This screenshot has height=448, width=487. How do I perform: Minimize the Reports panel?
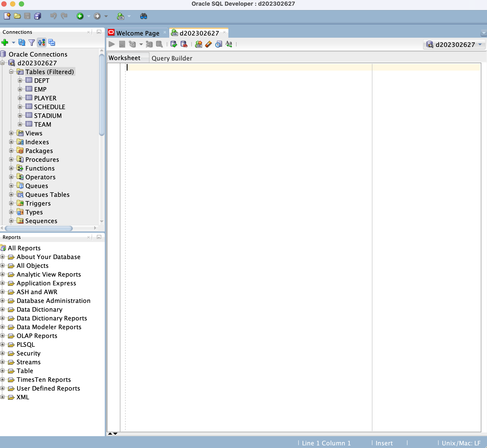(99, 237)
